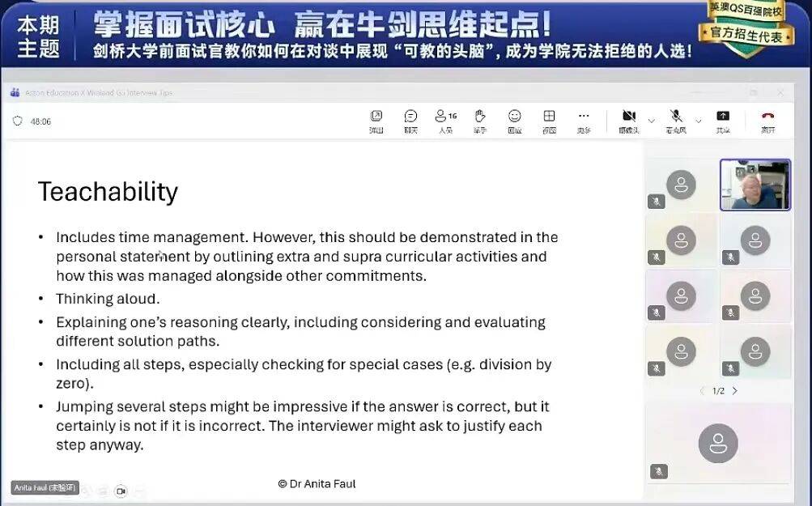Viewport: 812px width, 506px height.
Task: Click the Teams logo in window title bar
Action: (x=15, y=93)
